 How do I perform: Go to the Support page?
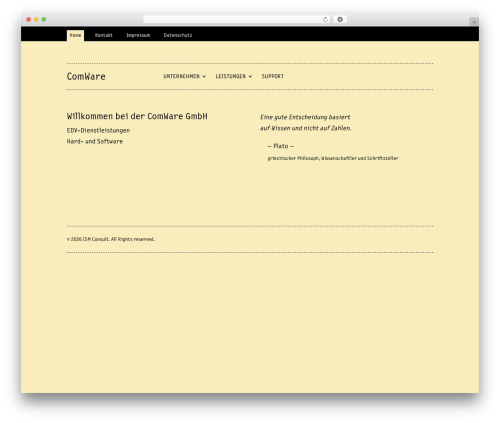pos(273,76)
